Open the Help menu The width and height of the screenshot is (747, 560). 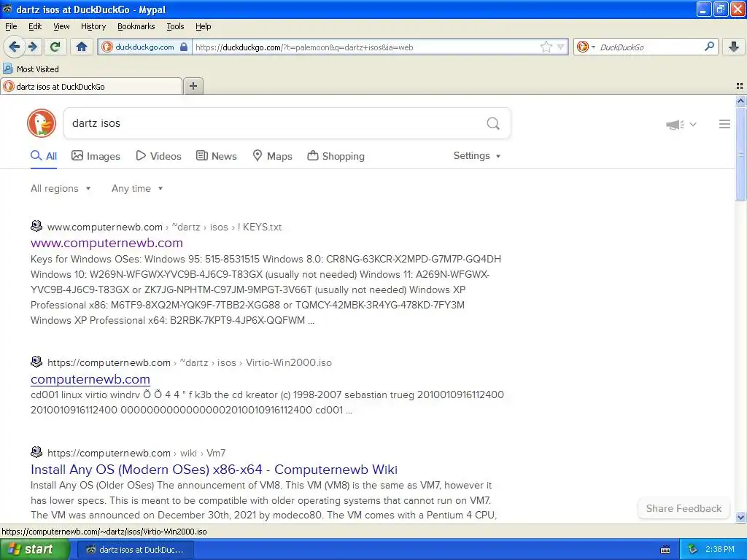(x=204, y=26)
